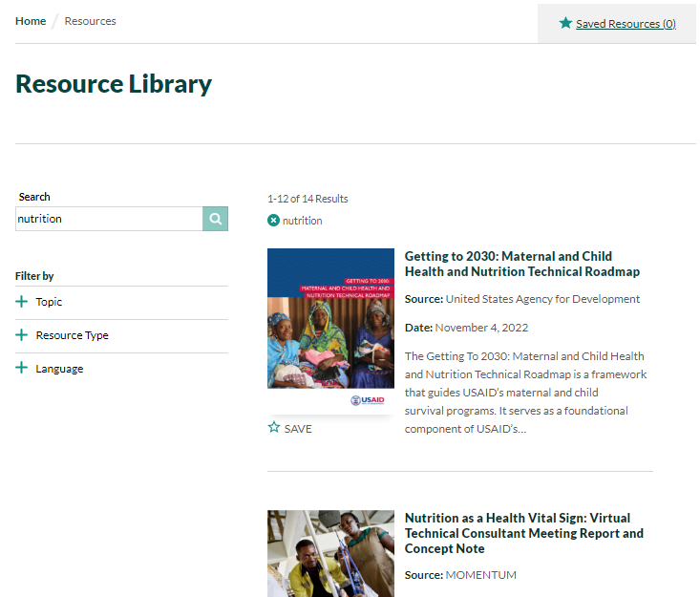Expand the Resource Type filter

[121, 336]
